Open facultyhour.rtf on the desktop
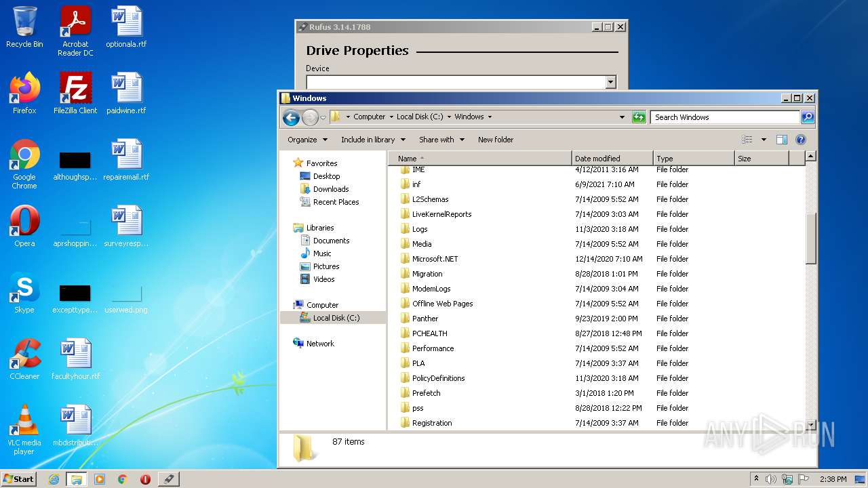868x488 pixels. [x=75, y=359]
